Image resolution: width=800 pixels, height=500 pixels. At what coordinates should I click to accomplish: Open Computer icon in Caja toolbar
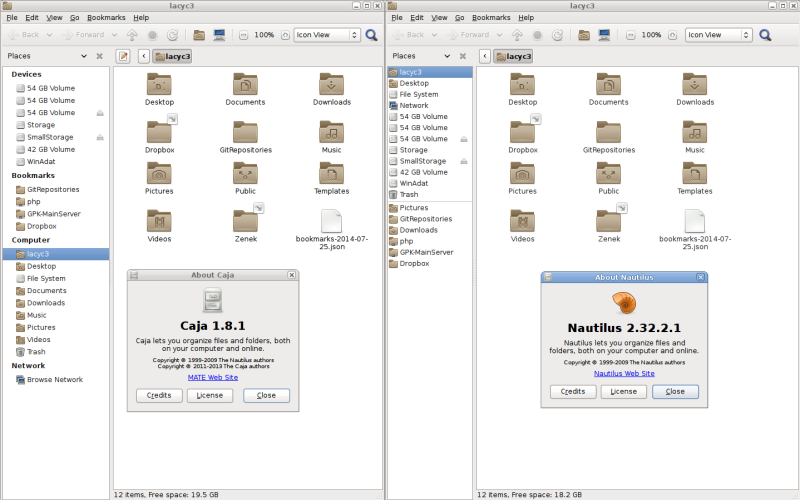[219, 35]
